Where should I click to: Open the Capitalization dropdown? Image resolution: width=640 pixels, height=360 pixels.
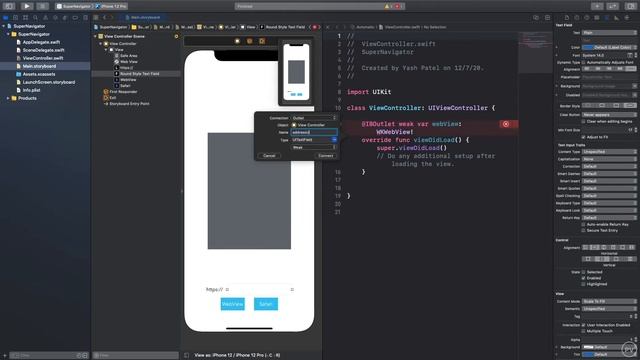click(609, 159)
